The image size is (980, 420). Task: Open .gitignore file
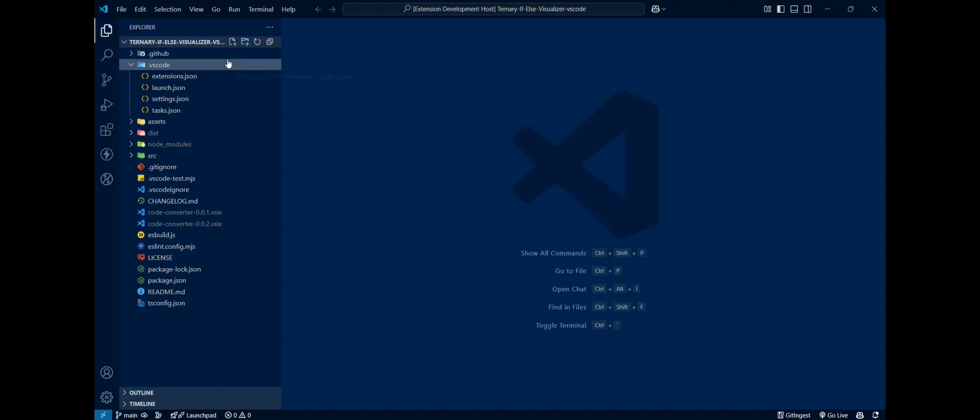click(200, 167)
